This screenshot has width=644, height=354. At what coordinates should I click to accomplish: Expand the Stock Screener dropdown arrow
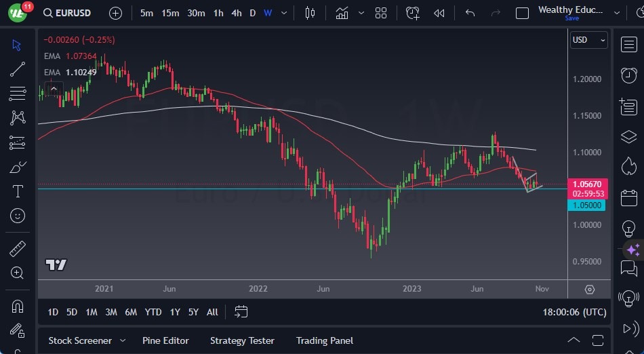pos(123,340)
